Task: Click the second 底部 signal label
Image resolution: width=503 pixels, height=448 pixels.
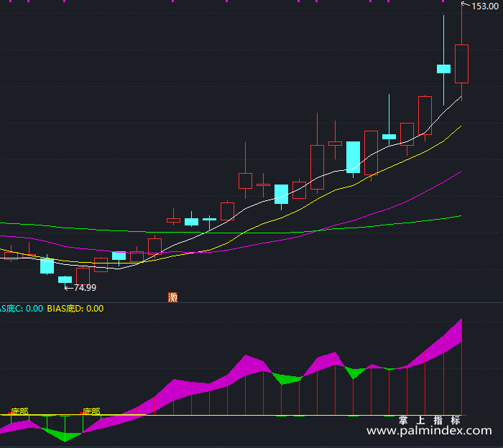Action: click(x=91, y=411)
